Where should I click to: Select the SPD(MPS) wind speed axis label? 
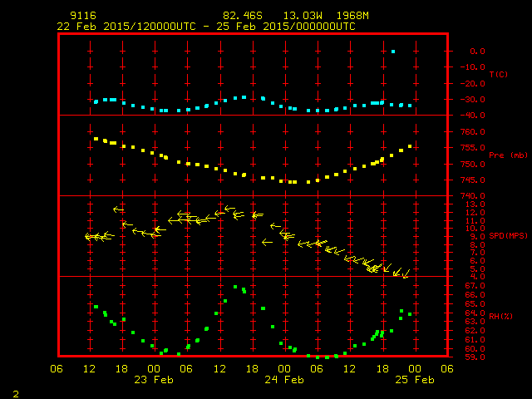click(508, 235)
